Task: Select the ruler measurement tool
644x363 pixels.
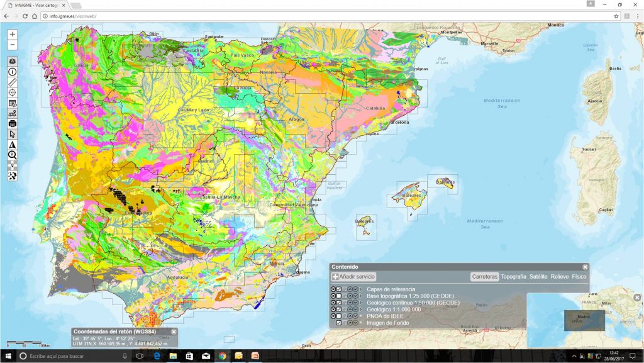Action: [x=13, y=82]
